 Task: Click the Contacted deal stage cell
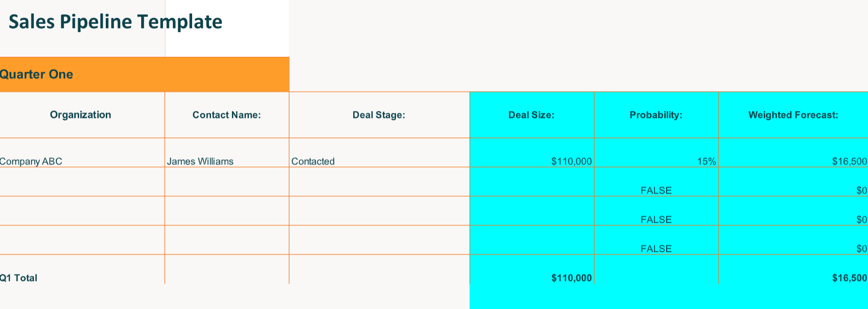(x=379, y=153)
